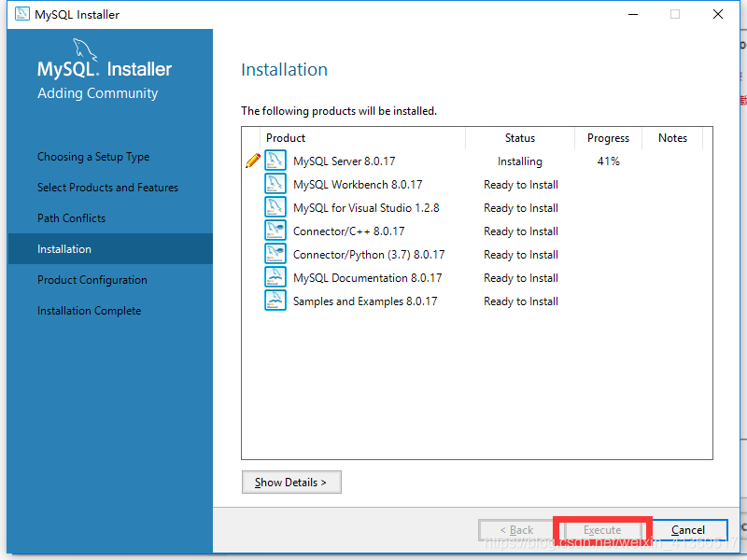Click the MySQL Workbench 8.0.17 product icon
The height and width of the screenshot is (560, 747).
[275, 183]
